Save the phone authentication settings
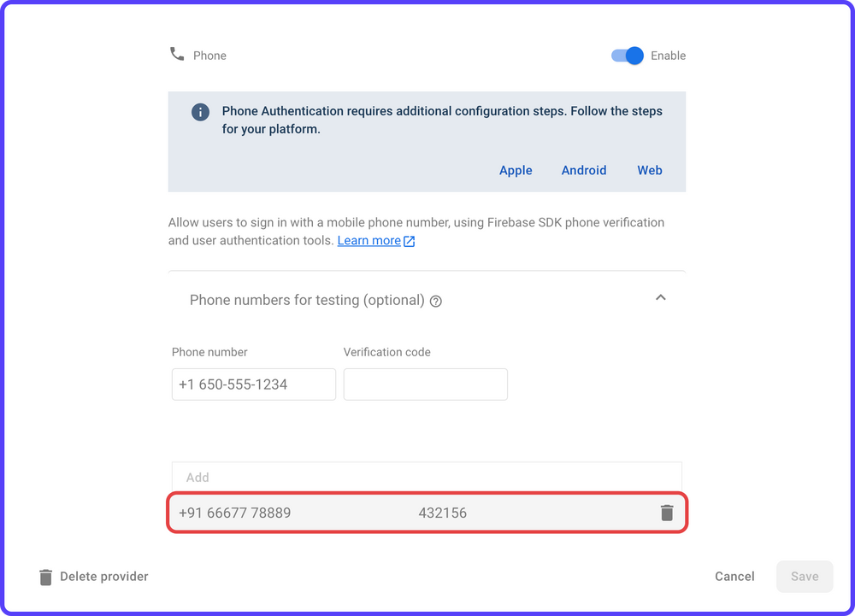The height and width of the screenshot is (616, 855). (804, 577)
